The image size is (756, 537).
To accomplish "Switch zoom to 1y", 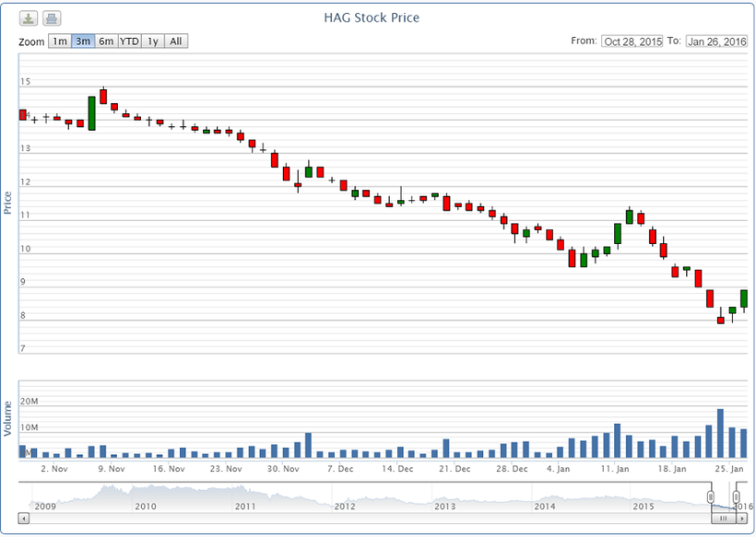I will [x=153, y=41].
